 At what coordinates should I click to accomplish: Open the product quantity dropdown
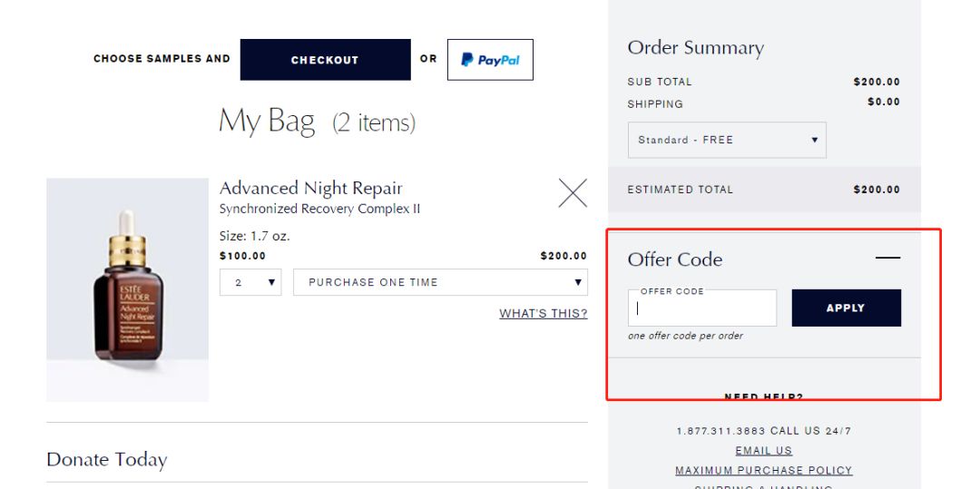tap(250, 282)
